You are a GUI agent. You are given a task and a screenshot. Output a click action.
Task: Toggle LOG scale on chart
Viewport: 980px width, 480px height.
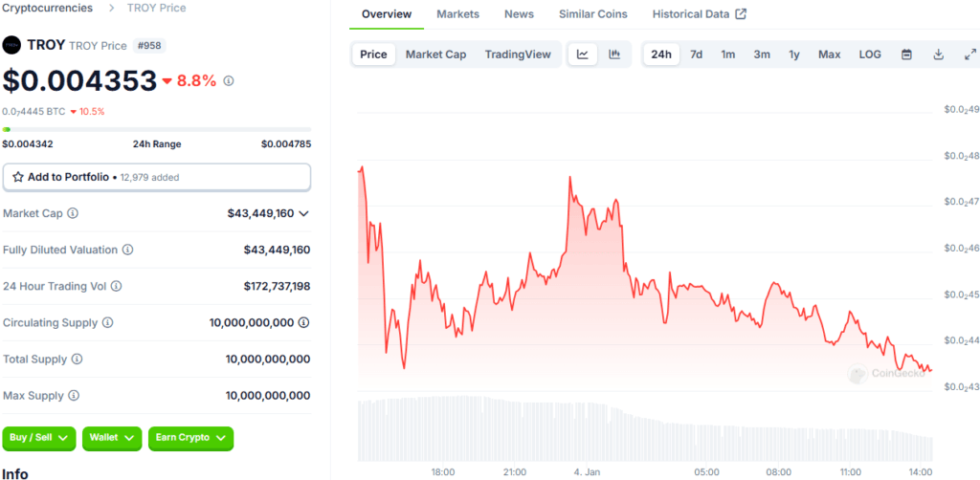click(870, 55)
